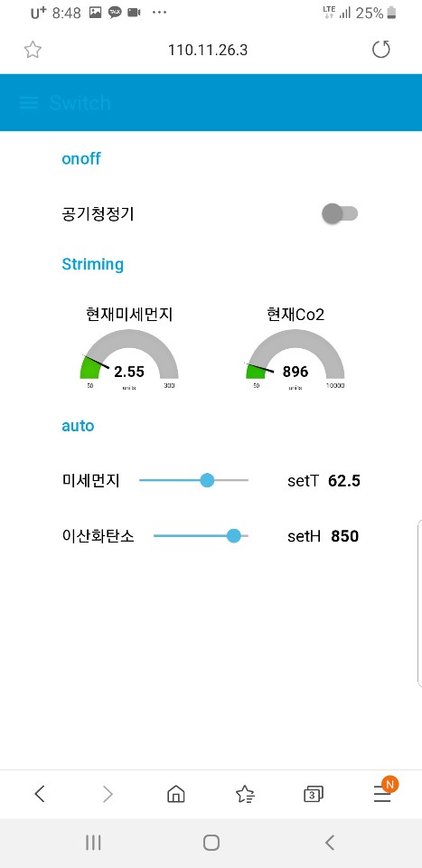This screenshot has width=422, height=868.
Task: Tap the Android system back button
Action: click(330, 843)
